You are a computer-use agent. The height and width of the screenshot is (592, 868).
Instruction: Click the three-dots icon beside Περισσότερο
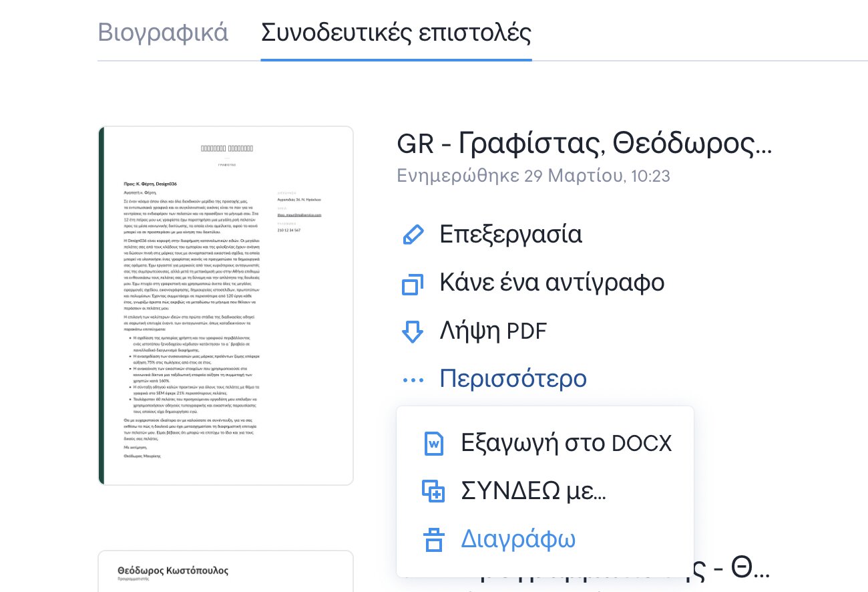tap(413, 380)
